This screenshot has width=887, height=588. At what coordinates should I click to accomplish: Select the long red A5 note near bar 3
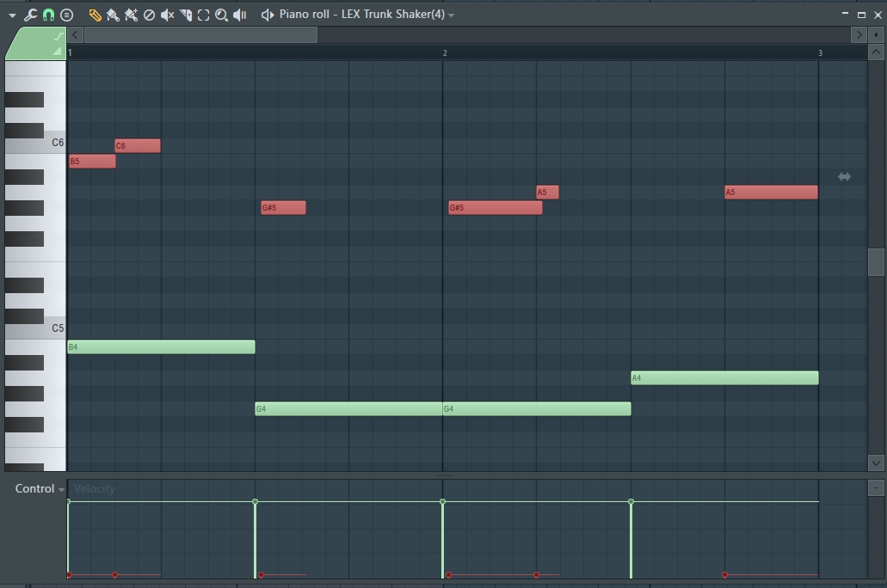click(771, 193)
